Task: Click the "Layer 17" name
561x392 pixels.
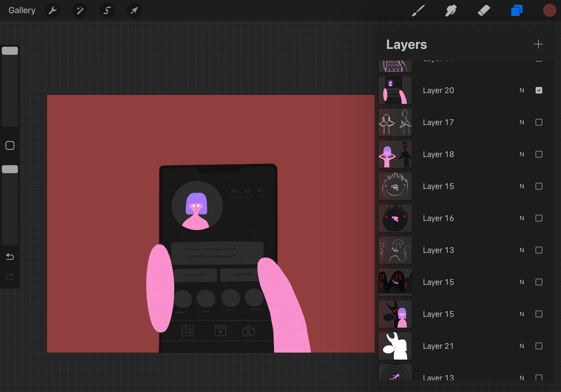Action: pos(438,122)
